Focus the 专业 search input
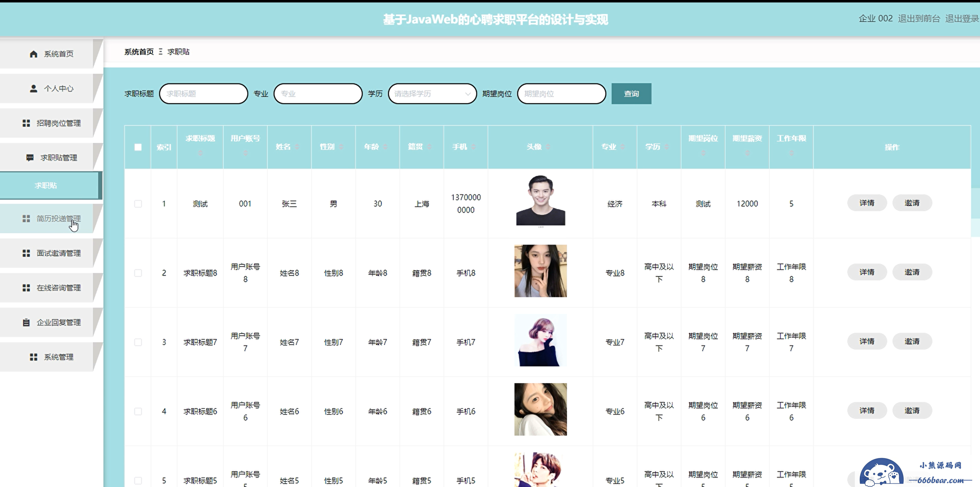 [318, 94]
